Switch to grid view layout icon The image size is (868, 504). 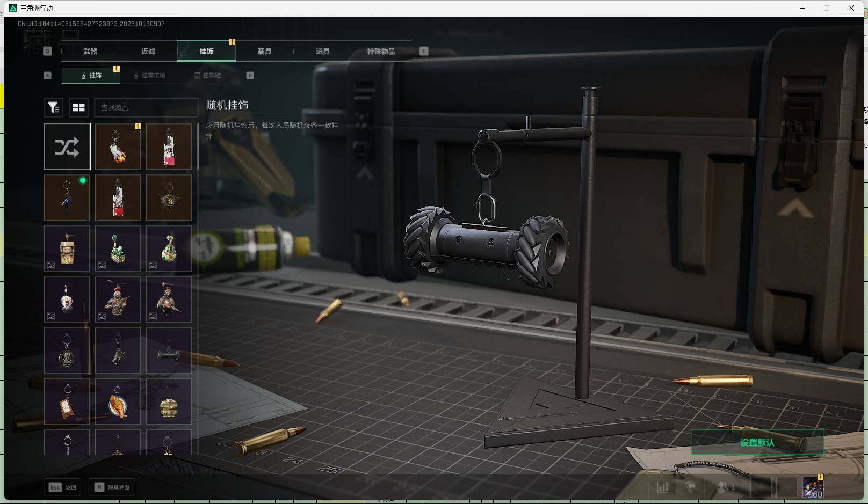click(x=79, y=107)
